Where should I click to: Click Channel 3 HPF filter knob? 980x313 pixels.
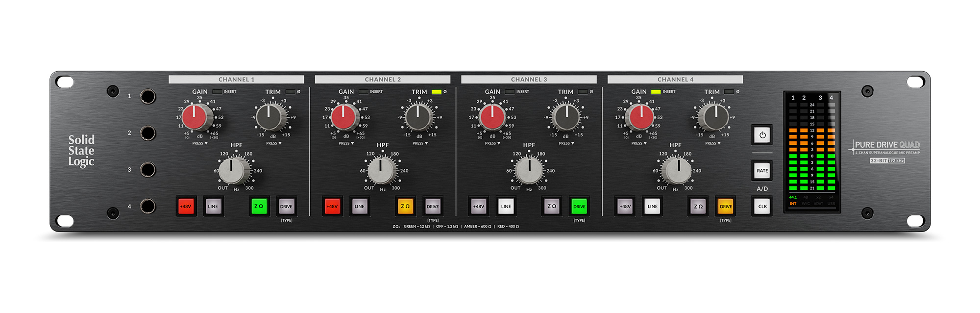[x=529, y=170]
